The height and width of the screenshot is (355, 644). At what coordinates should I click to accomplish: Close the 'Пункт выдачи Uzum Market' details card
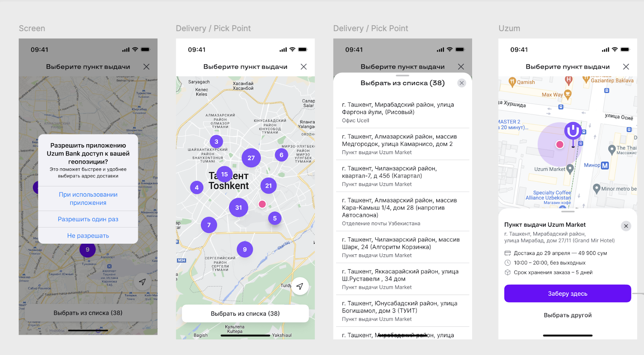point(626,226)
